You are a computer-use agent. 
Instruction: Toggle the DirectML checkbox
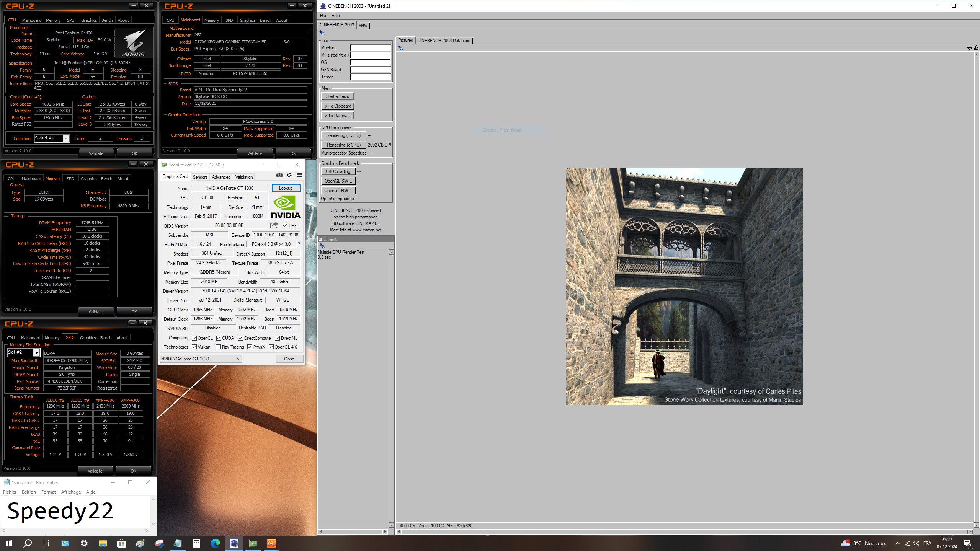tap(277, 338)
